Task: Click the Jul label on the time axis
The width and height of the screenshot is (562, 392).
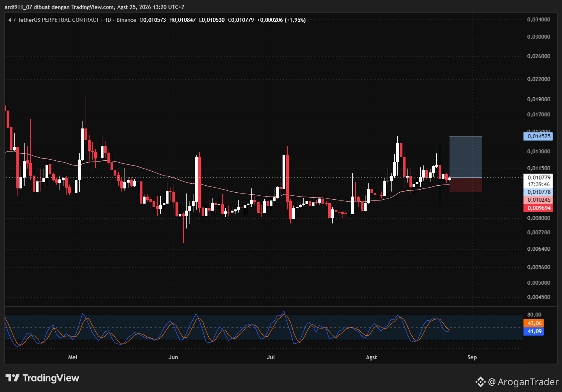Action: coord(270,357)
